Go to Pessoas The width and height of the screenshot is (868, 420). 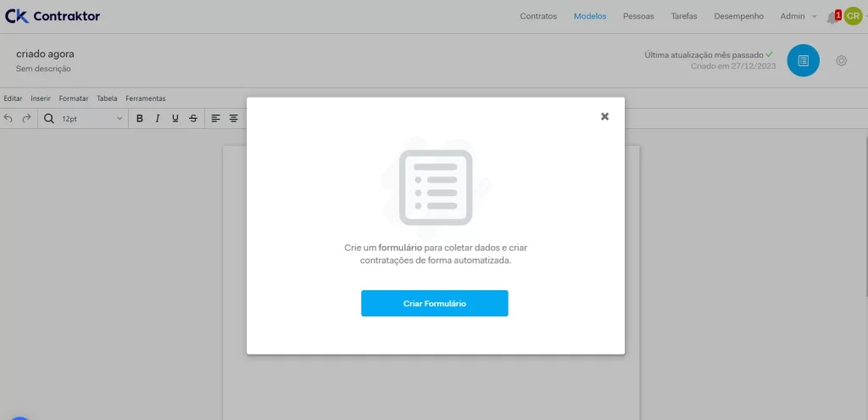click(x=638, y=16)
